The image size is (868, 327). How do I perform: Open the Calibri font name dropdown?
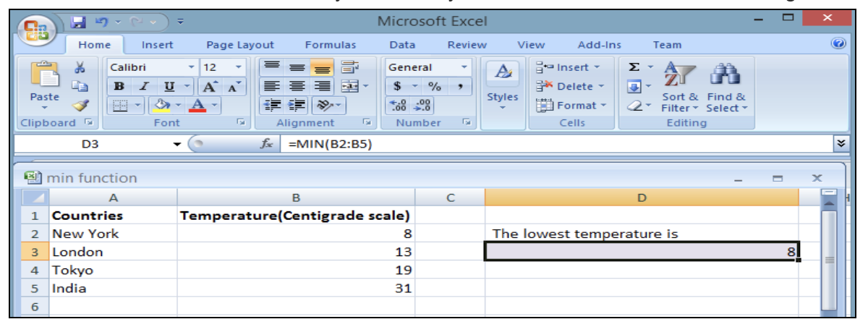(x=191, y=67)
